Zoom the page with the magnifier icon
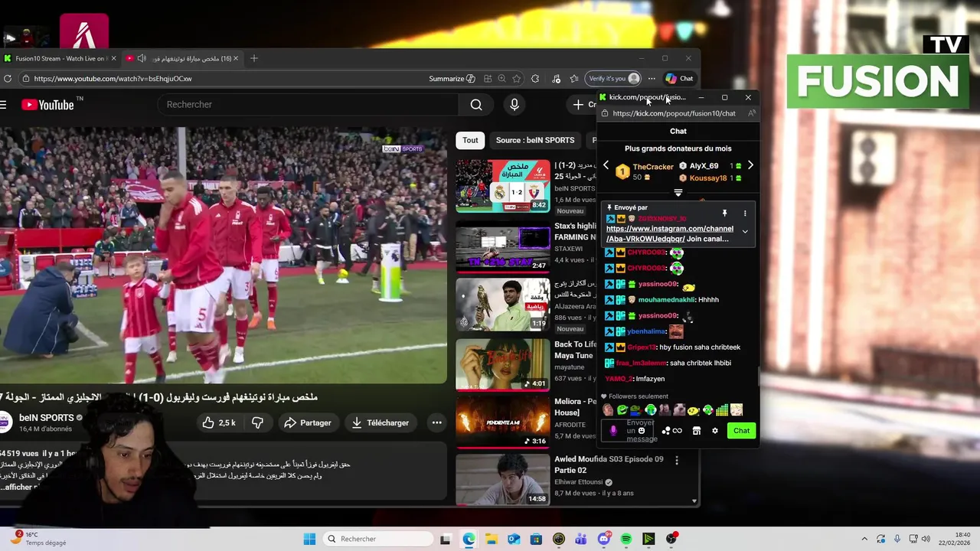The image size is (980, 551). click(x=501, y=78)
